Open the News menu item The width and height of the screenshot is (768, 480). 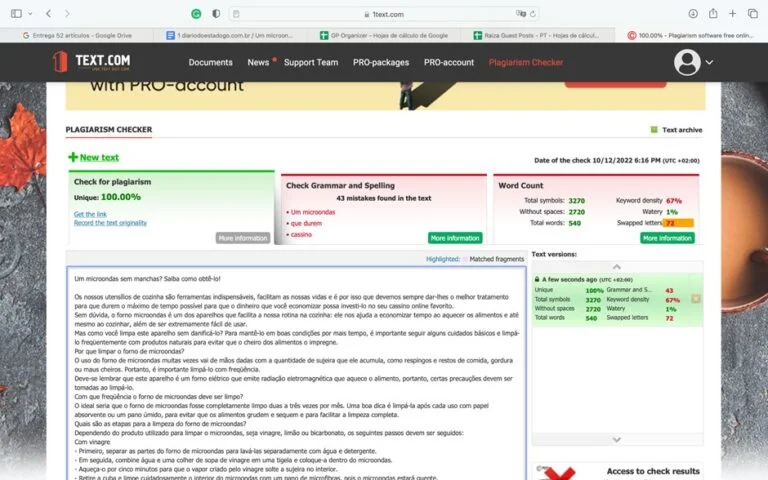coord(258,62)
